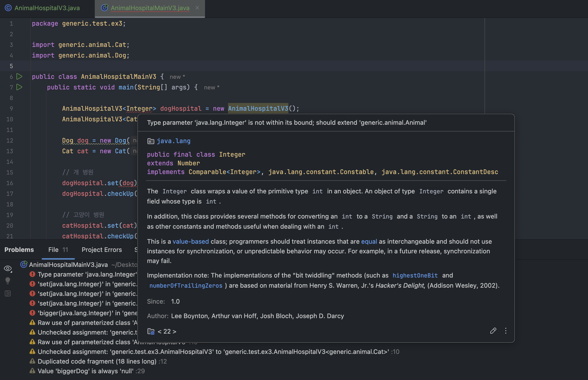Follow the value-based link in documentation
This screenshot has height=380, width=588.
tap(191, 241)
